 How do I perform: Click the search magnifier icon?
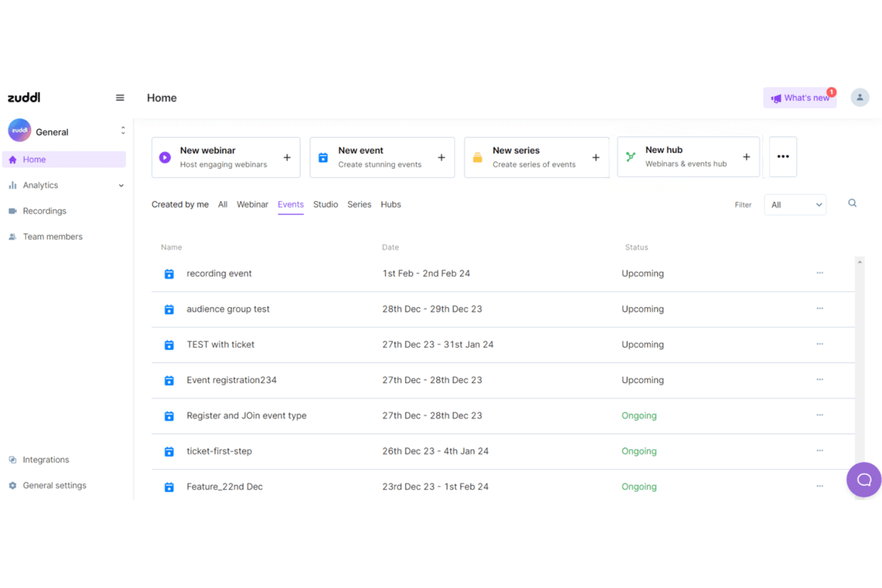[x=852, y=203]
